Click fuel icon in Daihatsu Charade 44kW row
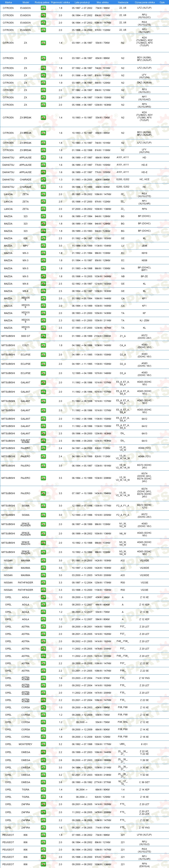This screenshot has width=169, height=868. [43, 187]
